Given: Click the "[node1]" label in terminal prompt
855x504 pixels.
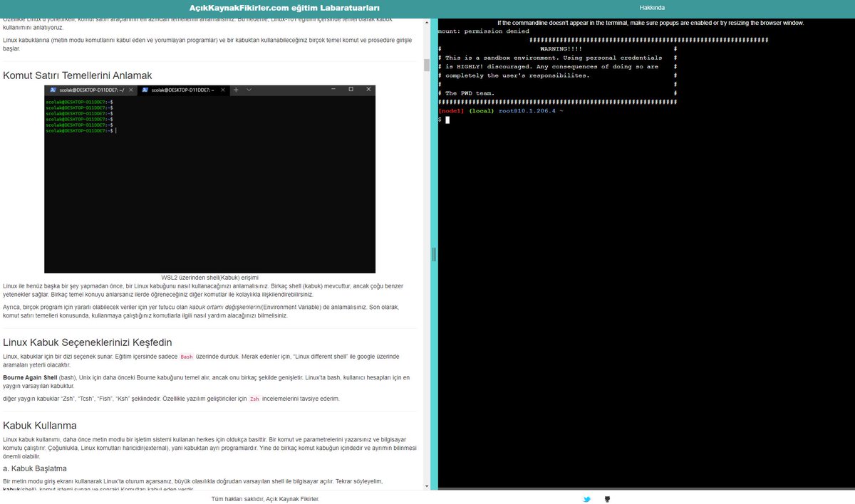Looking at the screenshot, I should (x=451, y=111).
